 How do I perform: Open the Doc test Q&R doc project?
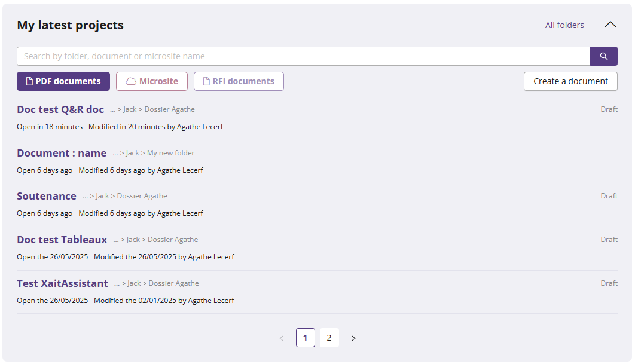60,109
